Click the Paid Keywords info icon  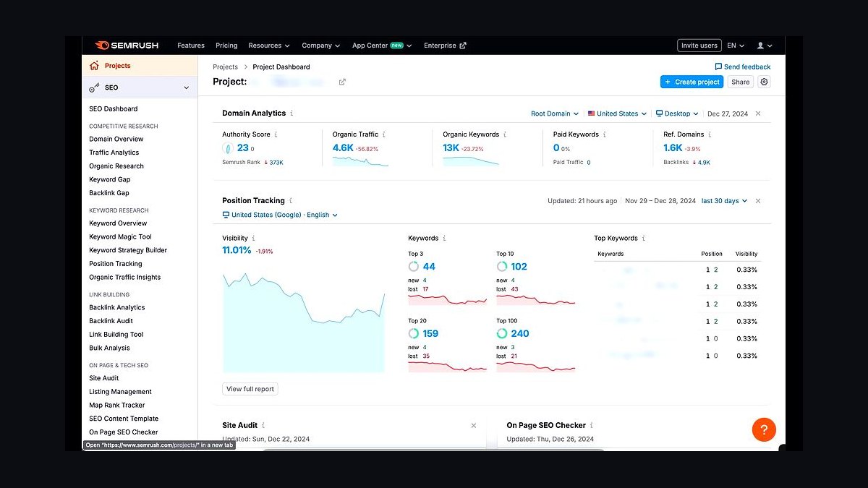click(x=605, y=134)
